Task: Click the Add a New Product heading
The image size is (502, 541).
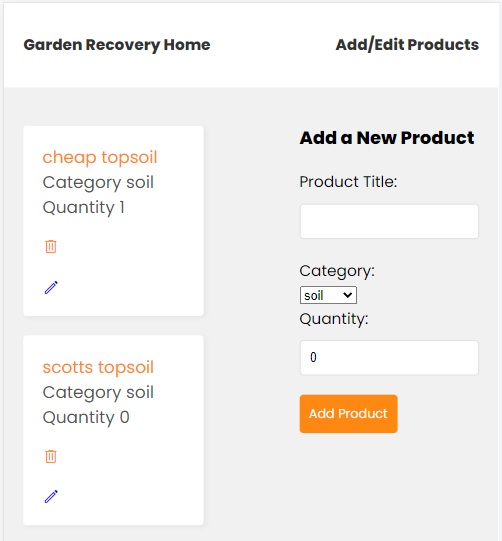Action: (x=387, y=138)
